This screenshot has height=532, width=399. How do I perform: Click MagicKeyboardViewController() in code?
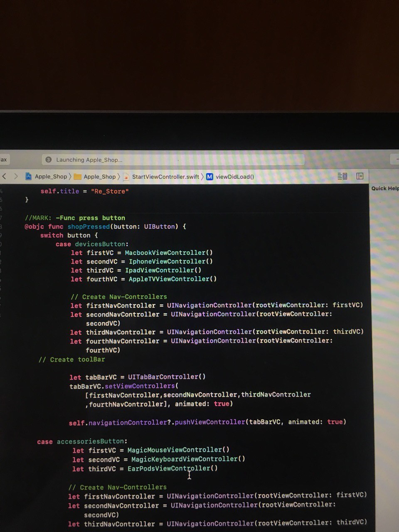coord(188,459)
